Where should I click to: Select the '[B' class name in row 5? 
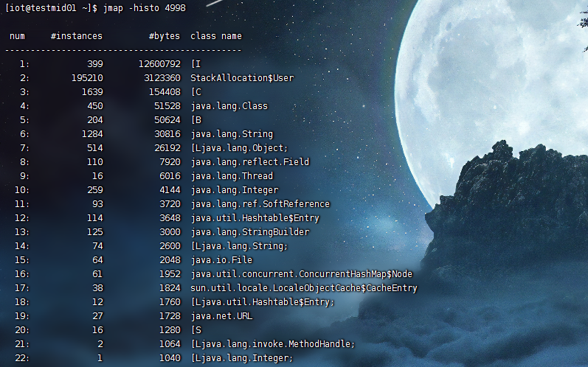pos(196,120)
